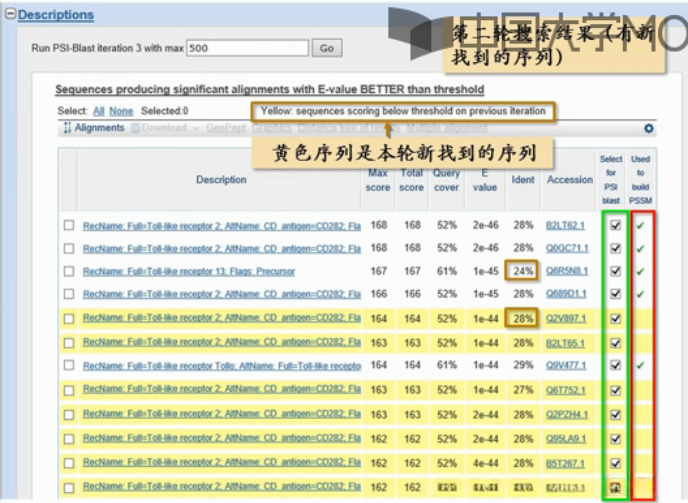Open the Toll-like receptor Tollo description link
688x503 pixels.
[222, 366]
